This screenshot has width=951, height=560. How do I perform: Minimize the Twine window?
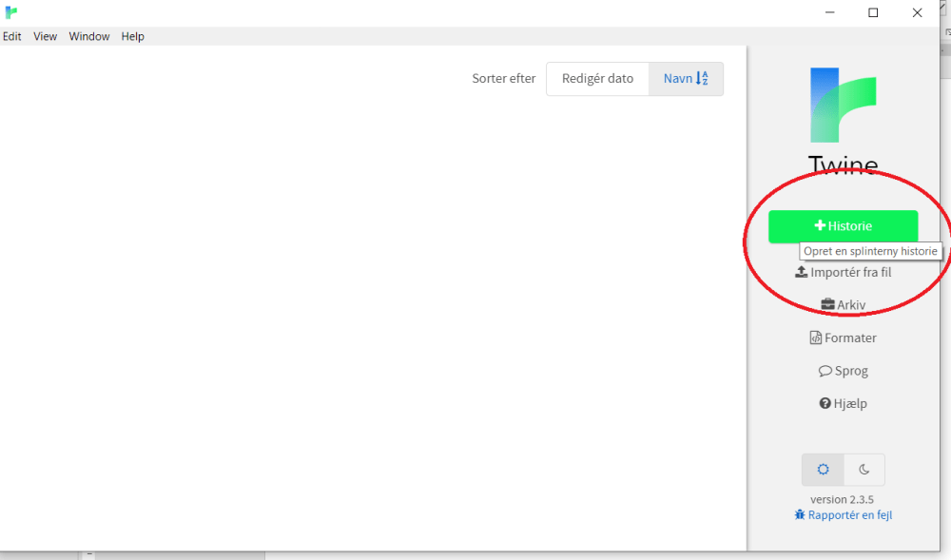click(828, 12)
